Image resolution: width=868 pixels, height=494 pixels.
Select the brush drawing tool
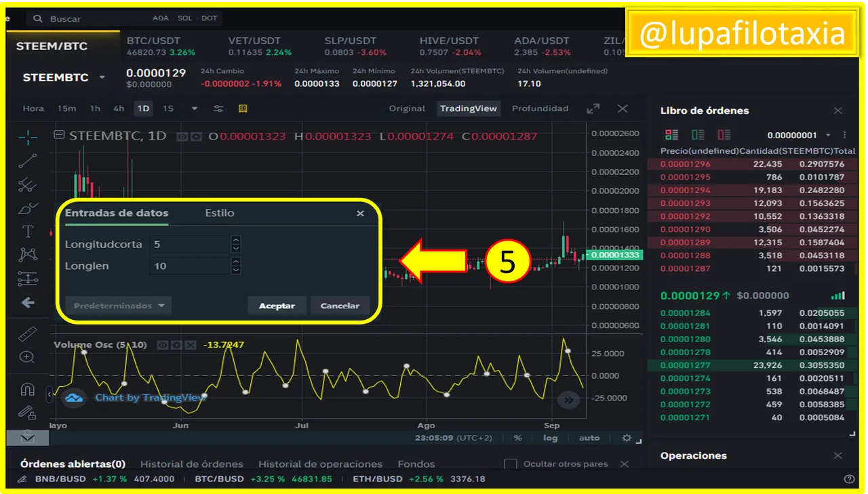pos(28,207)
